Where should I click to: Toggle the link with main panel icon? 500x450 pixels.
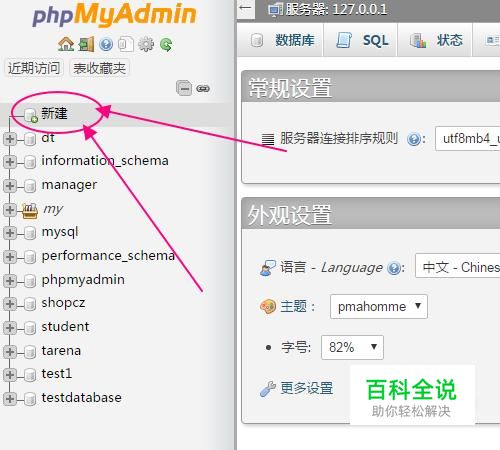pos(203,89)
